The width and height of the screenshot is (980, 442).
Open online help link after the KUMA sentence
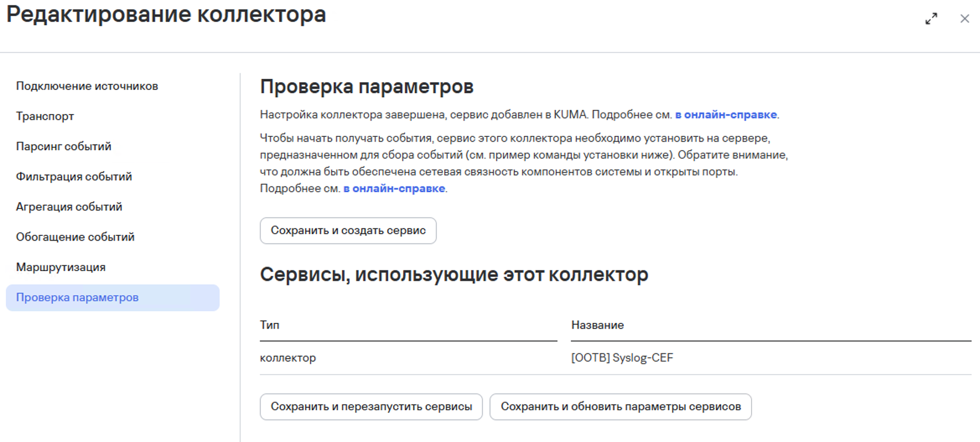(726, 115)
